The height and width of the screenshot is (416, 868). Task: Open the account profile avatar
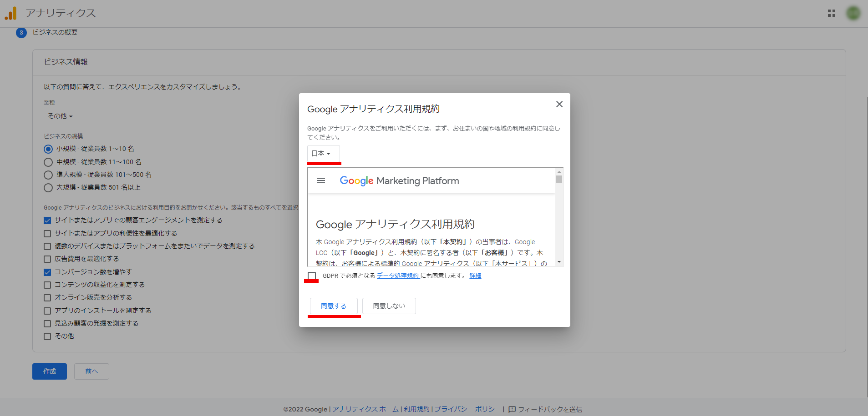[x=853, y=13]
